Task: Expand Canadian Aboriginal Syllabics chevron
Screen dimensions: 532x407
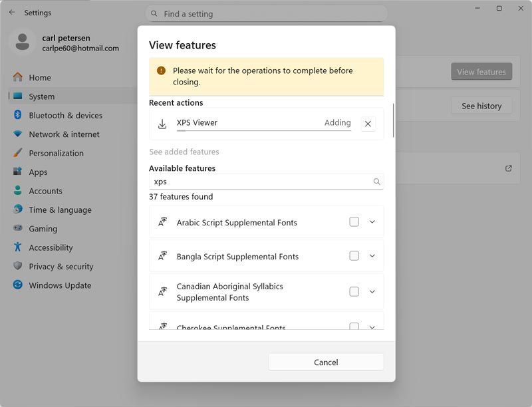Action: click(x=372, y=291)
